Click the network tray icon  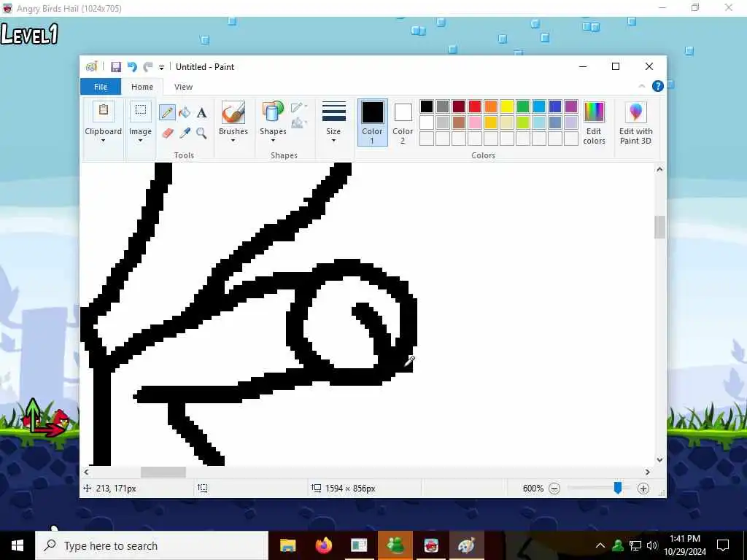pos(635,545)
